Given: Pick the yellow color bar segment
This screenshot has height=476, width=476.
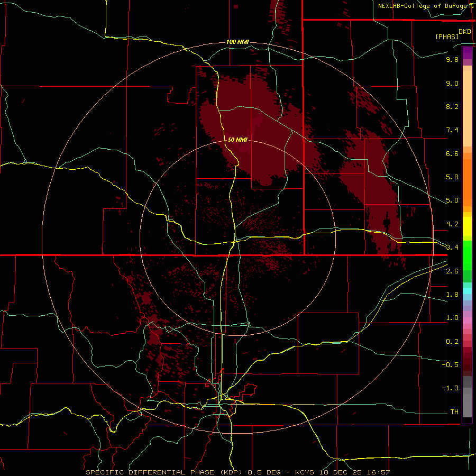Looking at the screenshot, I should click(467, 226).
